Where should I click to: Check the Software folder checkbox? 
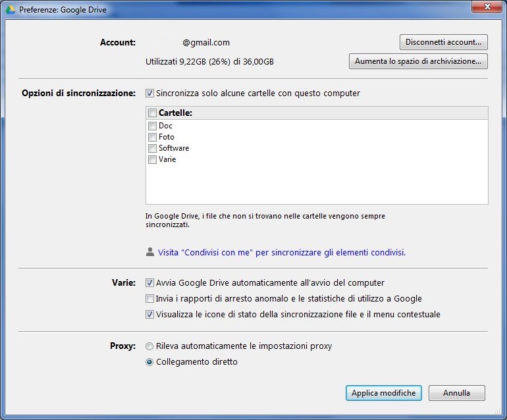(x=152, y=148)
